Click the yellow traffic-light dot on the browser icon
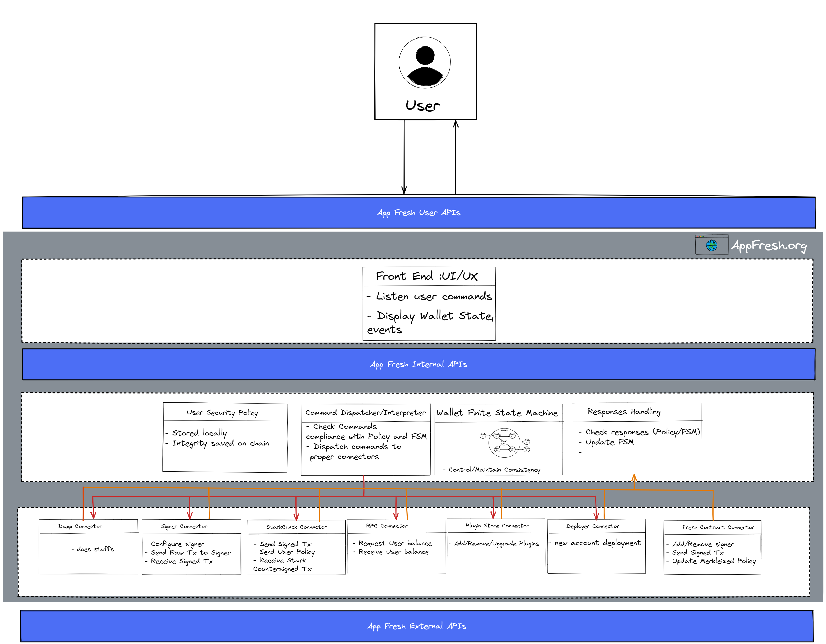Viewport: 826px width, 644px height. pos(700,237)
